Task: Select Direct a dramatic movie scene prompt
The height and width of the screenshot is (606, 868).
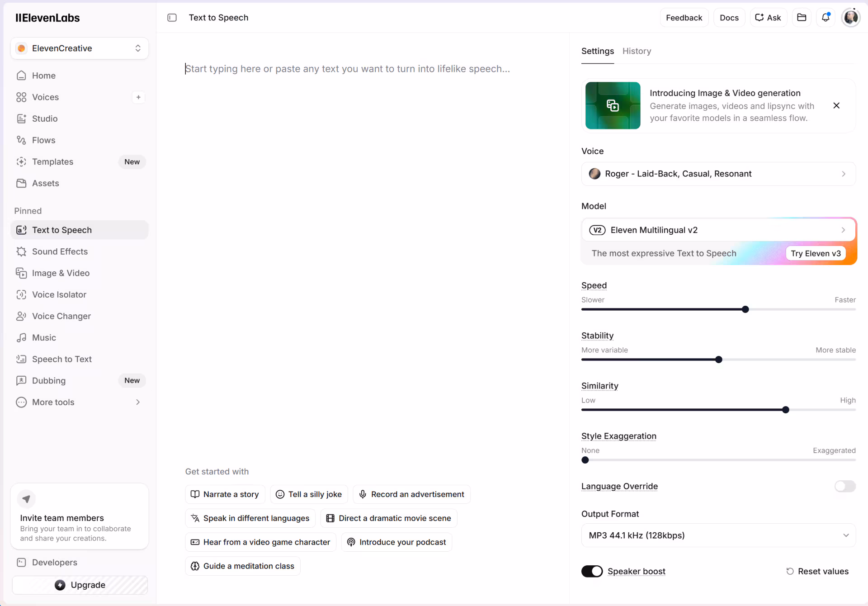Action: coord(389,518)
